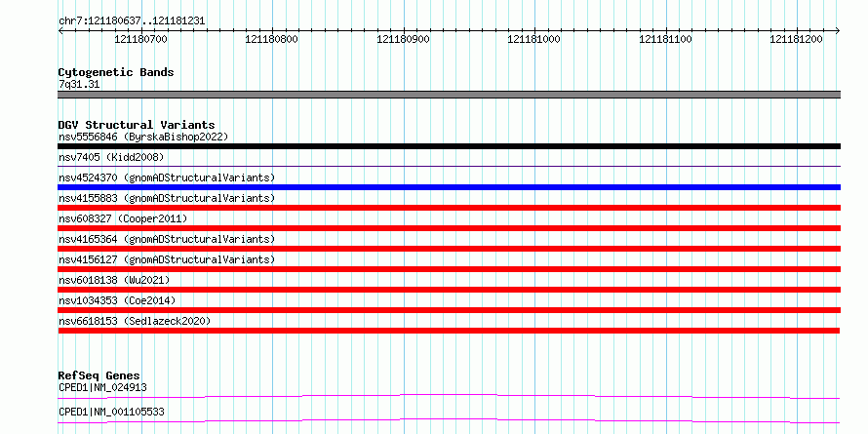868x434 pixels.
Task: Click the red nsv6018138 variant bar
Action: (449, 290)
